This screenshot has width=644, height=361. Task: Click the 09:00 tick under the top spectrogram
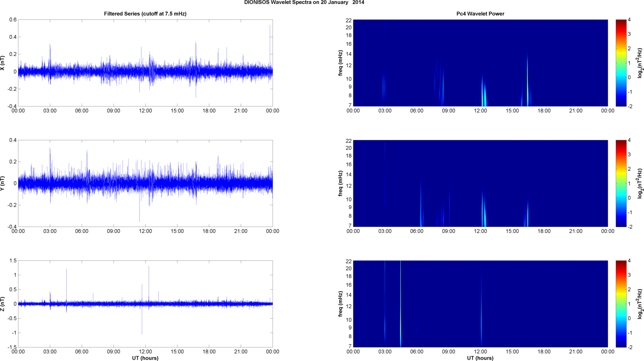pyautogui.click(x=448, y=111)
